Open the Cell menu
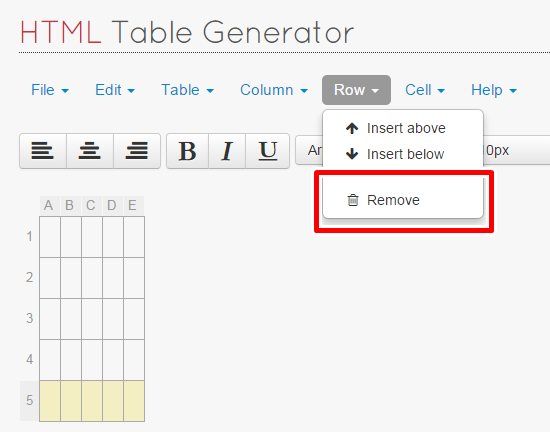Image resolution: width=550 pixels, height=432 pixels. tap(425, 90)
